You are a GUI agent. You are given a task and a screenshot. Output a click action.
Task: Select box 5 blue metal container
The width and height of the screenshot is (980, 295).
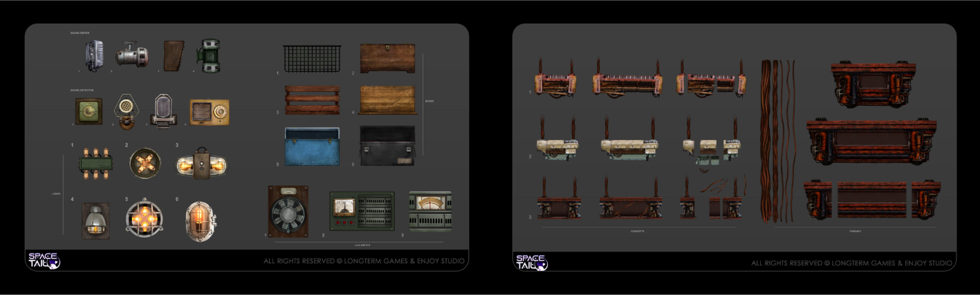[x=312, y=146]
